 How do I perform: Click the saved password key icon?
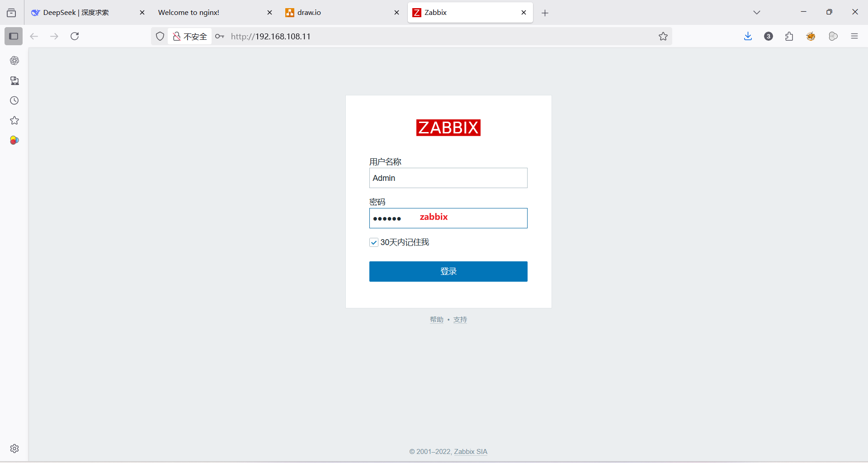(220, 36)
